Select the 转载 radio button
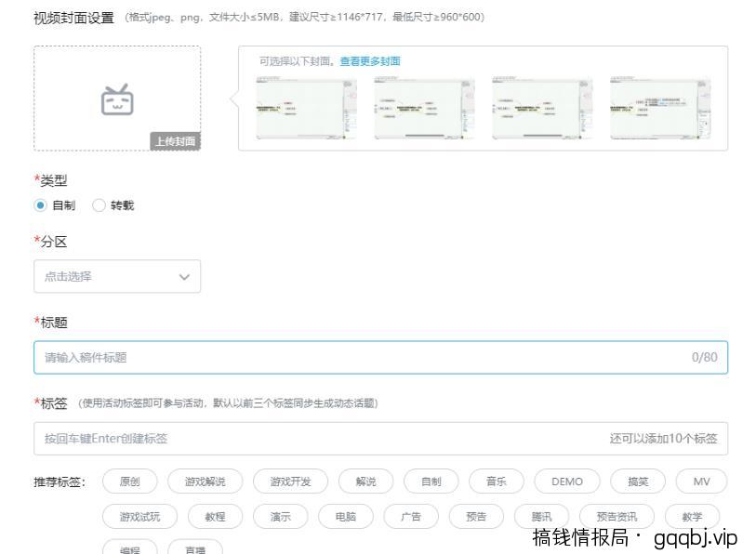The image size is (756, 554). 99,205
